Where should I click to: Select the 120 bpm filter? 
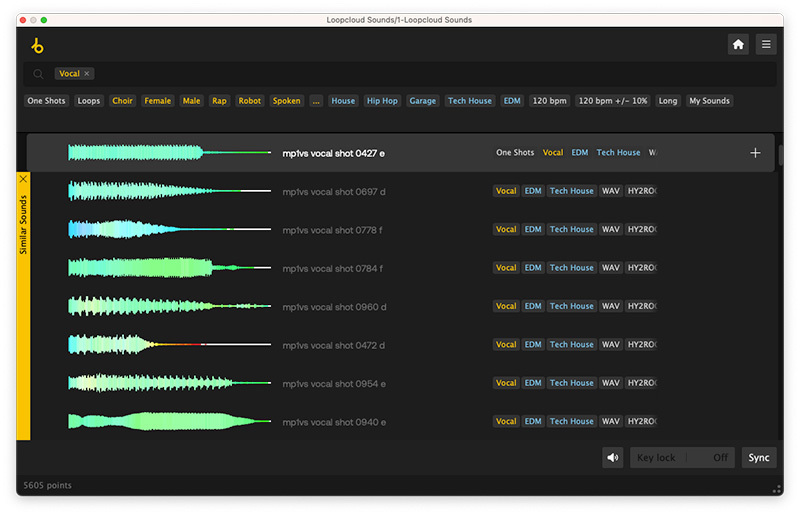(549, 101)
